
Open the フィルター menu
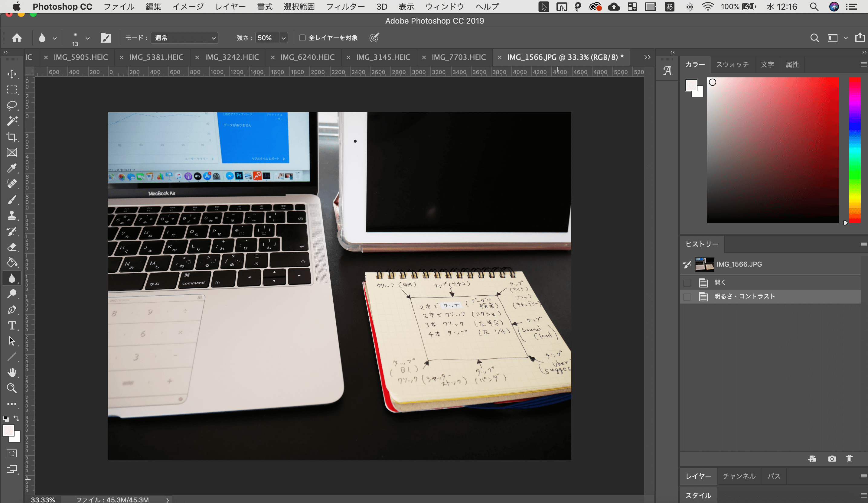point(345,7)
